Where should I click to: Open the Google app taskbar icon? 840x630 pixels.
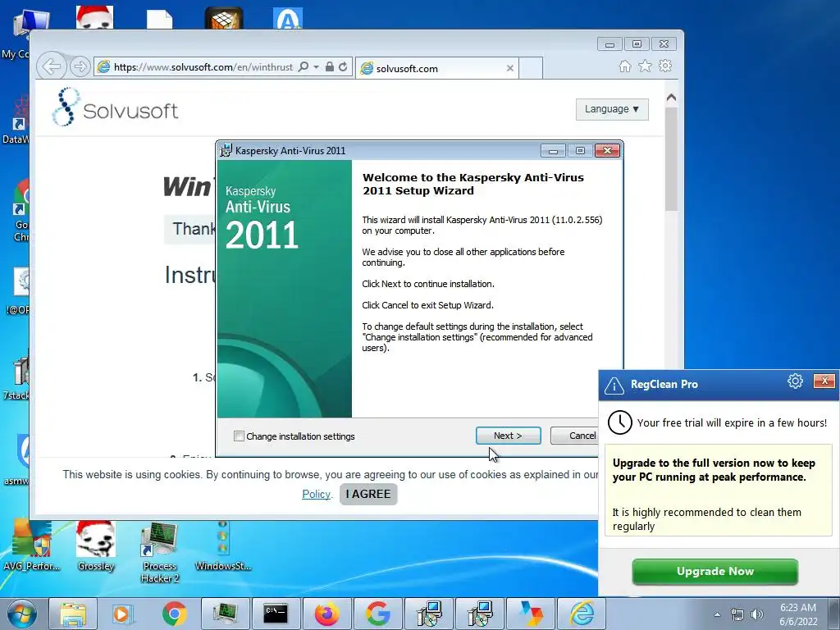(377, 614)
